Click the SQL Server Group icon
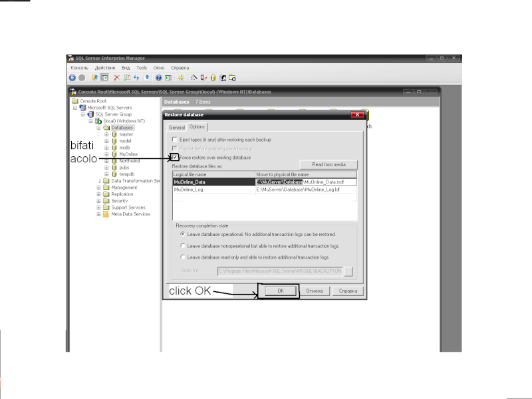532x399 pixels. (x=90, y=114)
